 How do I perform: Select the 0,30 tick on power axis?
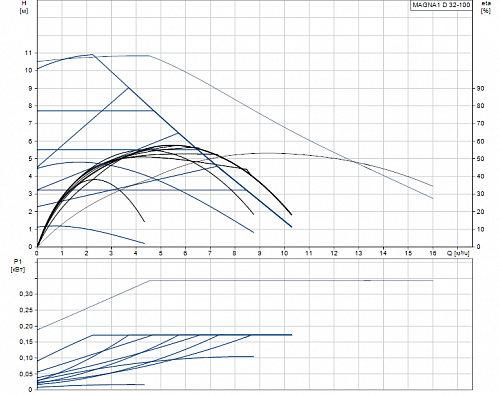(26, 294)
